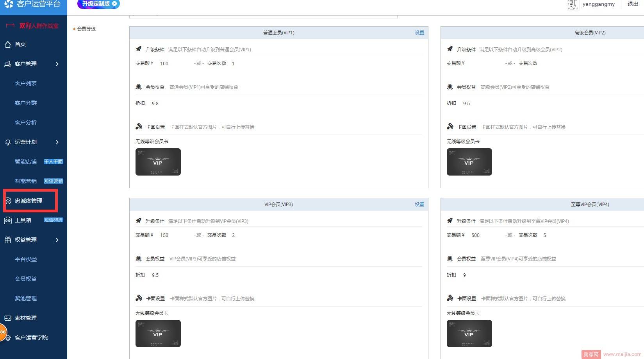The image size is (644, 359).
Task: Click the picture icon beside 素材管理
Action: (x=8, y=318)
